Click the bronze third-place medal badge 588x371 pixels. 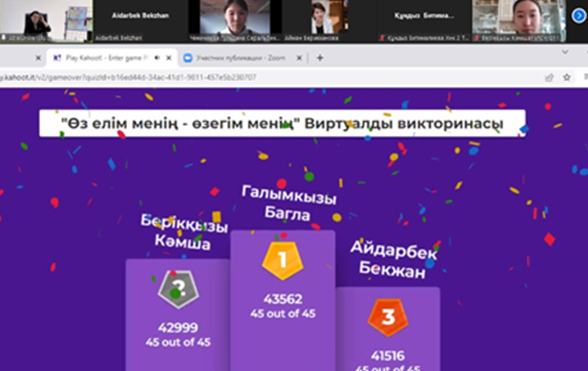point(388,317)
